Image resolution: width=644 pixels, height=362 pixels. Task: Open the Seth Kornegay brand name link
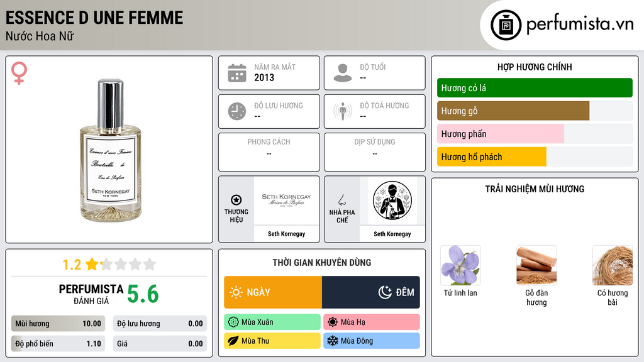tap(286, 234)
